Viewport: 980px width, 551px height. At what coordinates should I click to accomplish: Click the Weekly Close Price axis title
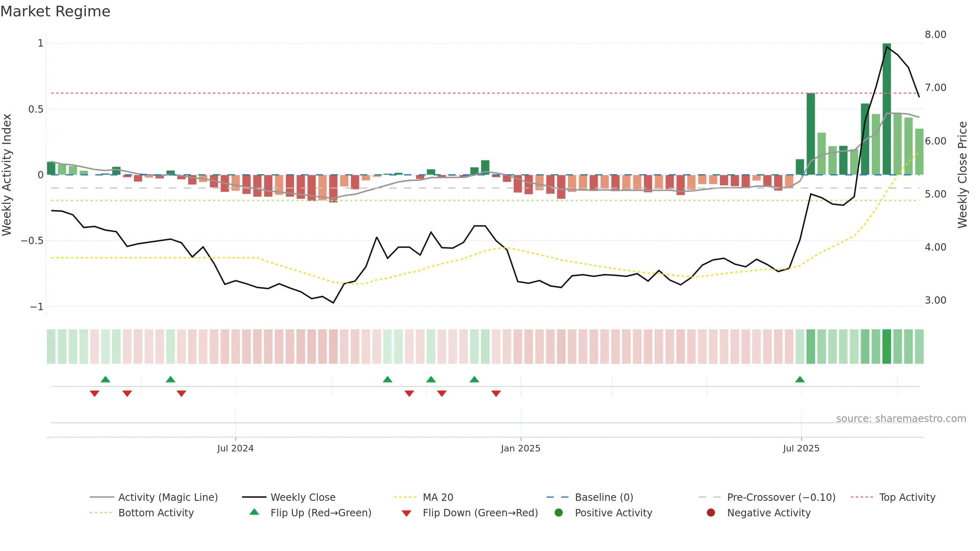coord(962,175)
